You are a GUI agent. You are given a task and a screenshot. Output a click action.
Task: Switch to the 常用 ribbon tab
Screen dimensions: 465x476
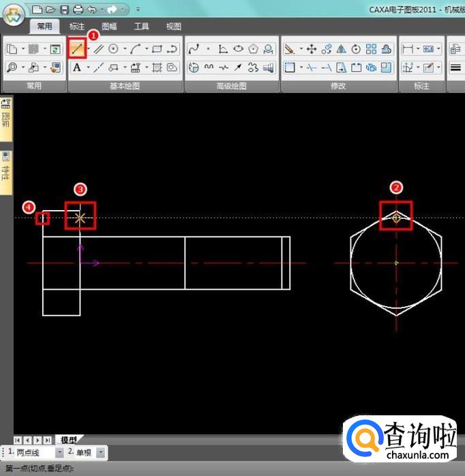coord(44,27)
